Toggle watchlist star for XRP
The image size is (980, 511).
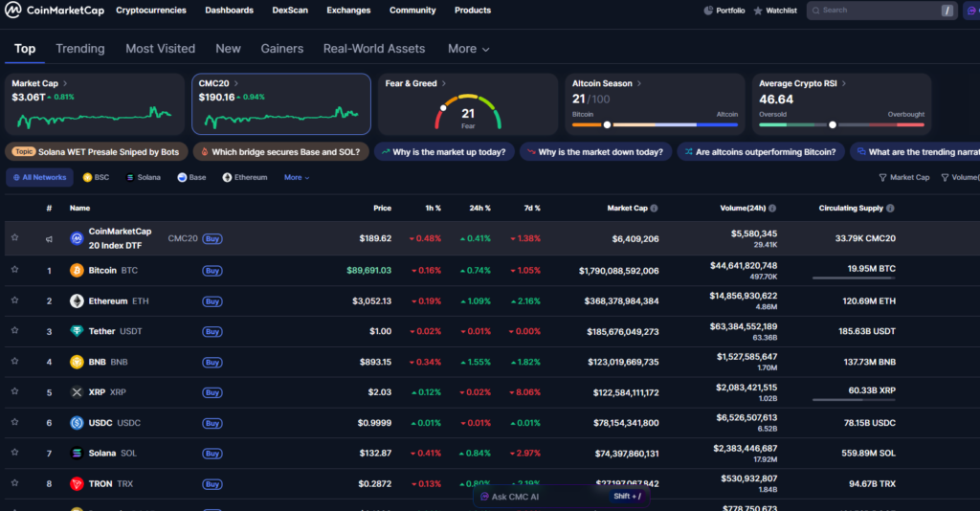(x=14, y=392)
